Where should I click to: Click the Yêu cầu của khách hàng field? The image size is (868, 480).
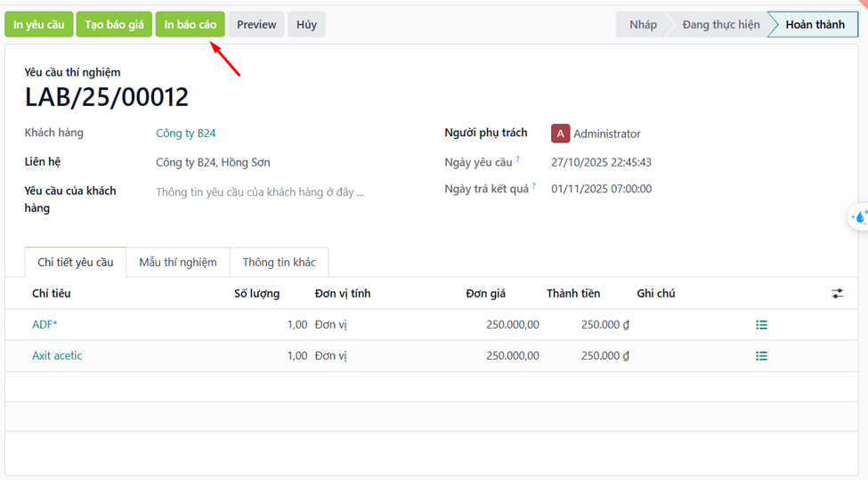pyautogui.click(x=259, y=191)
